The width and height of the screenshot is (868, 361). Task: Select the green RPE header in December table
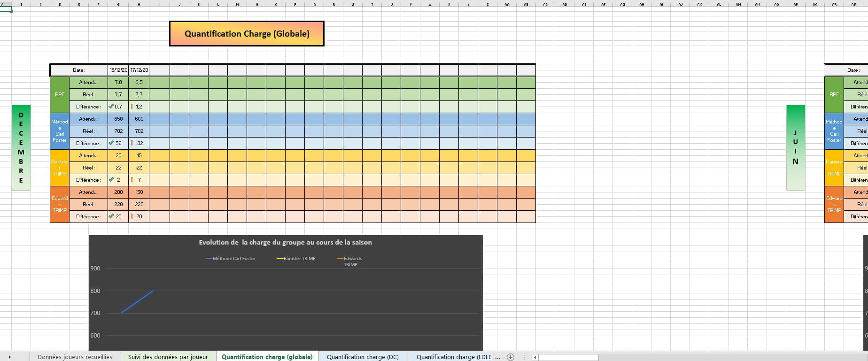(x=60, y=94)
